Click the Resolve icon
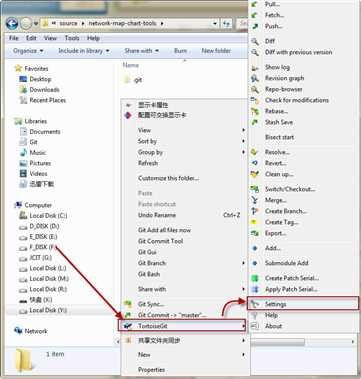 (255, 152)
